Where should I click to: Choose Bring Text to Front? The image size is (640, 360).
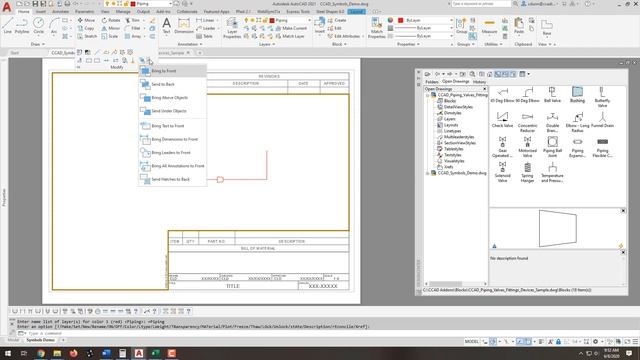pos(173,126)
